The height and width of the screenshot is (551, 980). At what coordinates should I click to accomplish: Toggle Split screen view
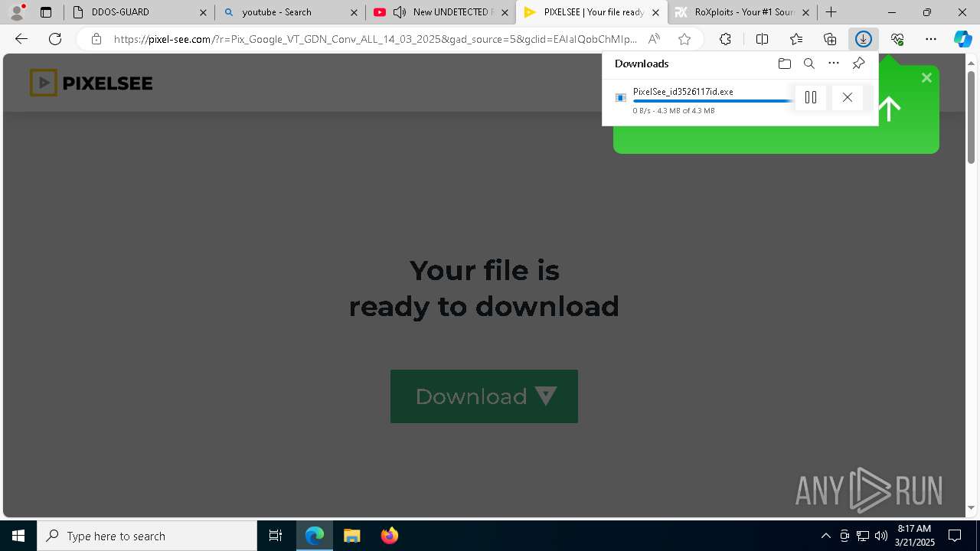coord(762,39)
